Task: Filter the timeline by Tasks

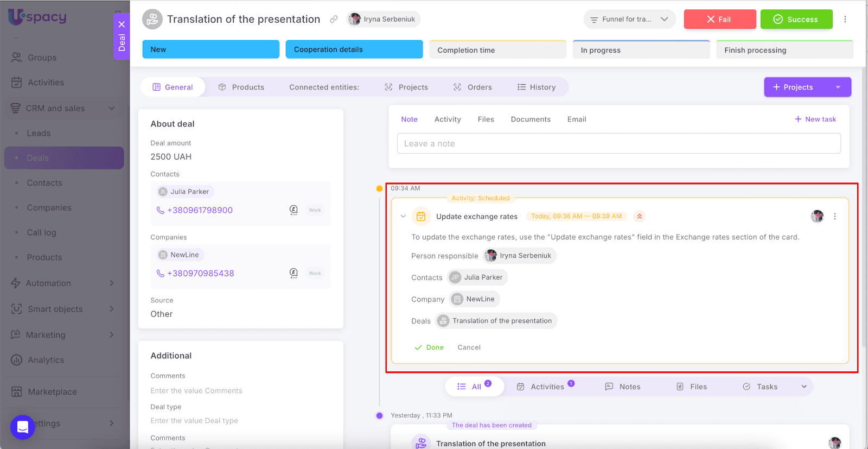Action: (761, 387)
